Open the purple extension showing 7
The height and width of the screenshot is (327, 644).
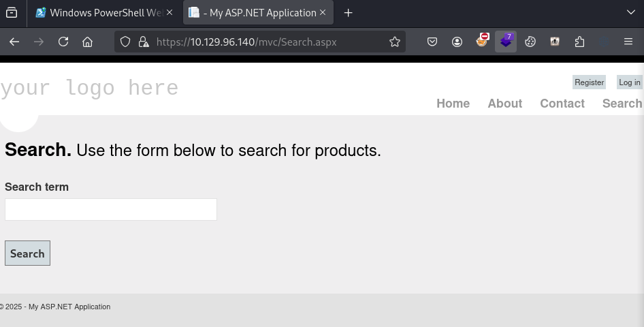(x=506, y=41)
